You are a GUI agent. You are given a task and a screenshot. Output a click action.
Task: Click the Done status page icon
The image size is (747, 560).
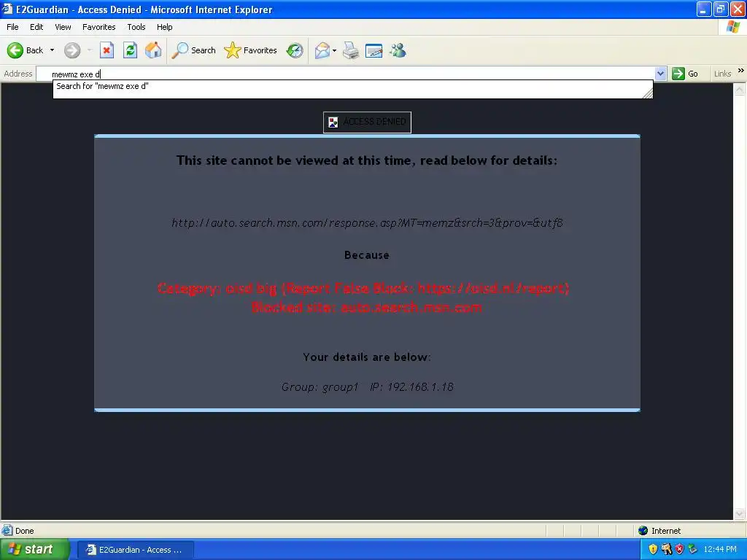7,531
